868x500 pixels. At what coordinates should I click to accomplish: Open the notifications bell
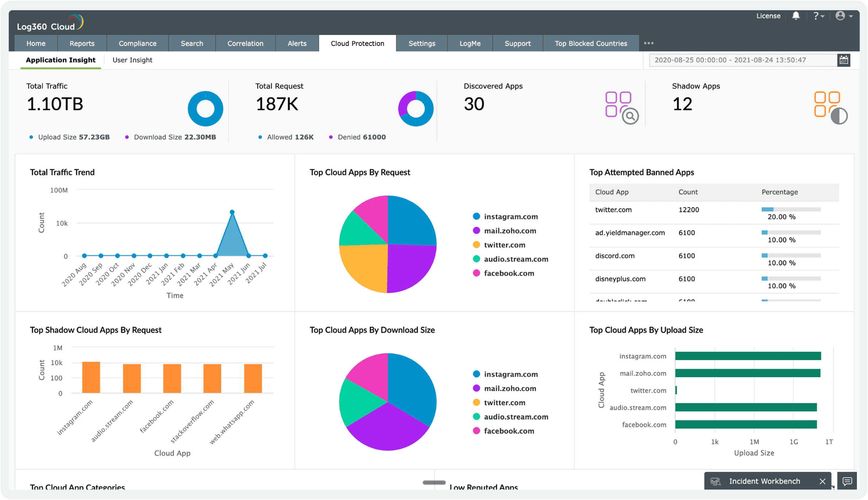click(x=796, y=16)
